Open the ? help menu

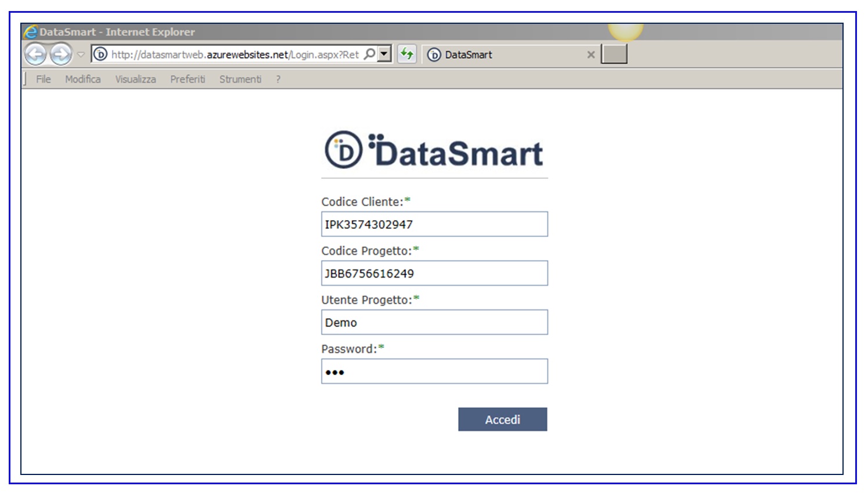click(278, 79)
